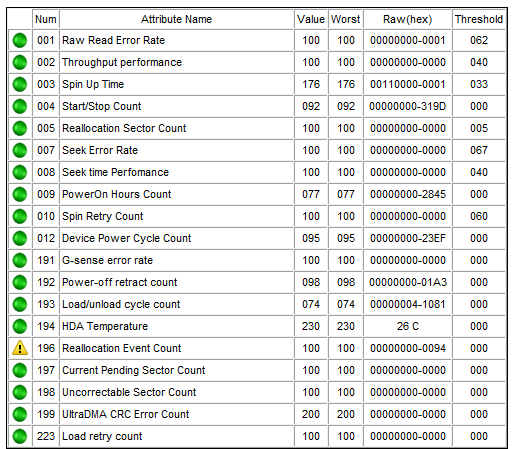This screenshot has width=513, height=449.
Task: Sort by the Num column header
Action: (x=46, y=19)
